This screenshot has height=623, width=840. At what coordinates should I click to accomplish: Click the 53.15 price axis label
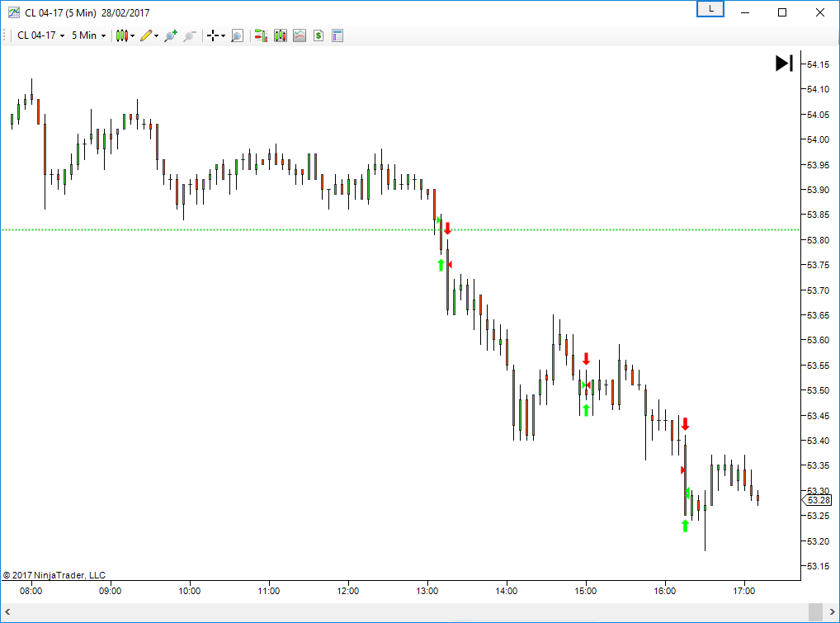click(x=818, y=566)
